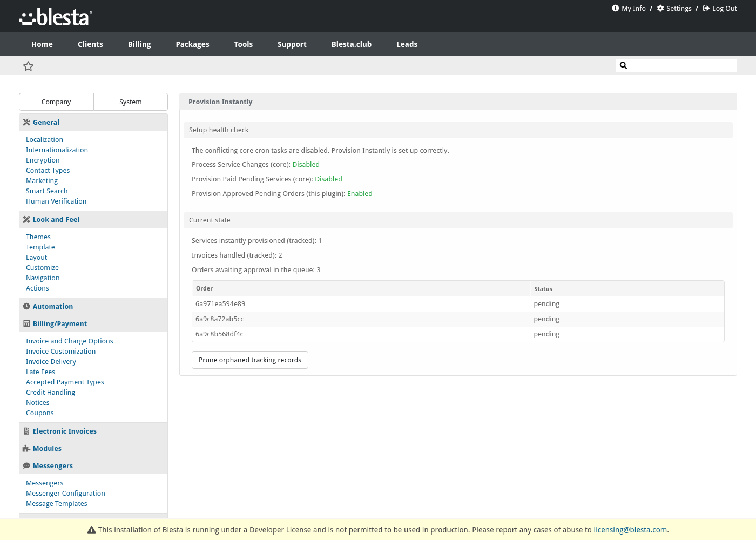This screenshot has width=756, height=540.
Task: Click the Electronic Invoices document icon
Action: click(x=26, y=431)
